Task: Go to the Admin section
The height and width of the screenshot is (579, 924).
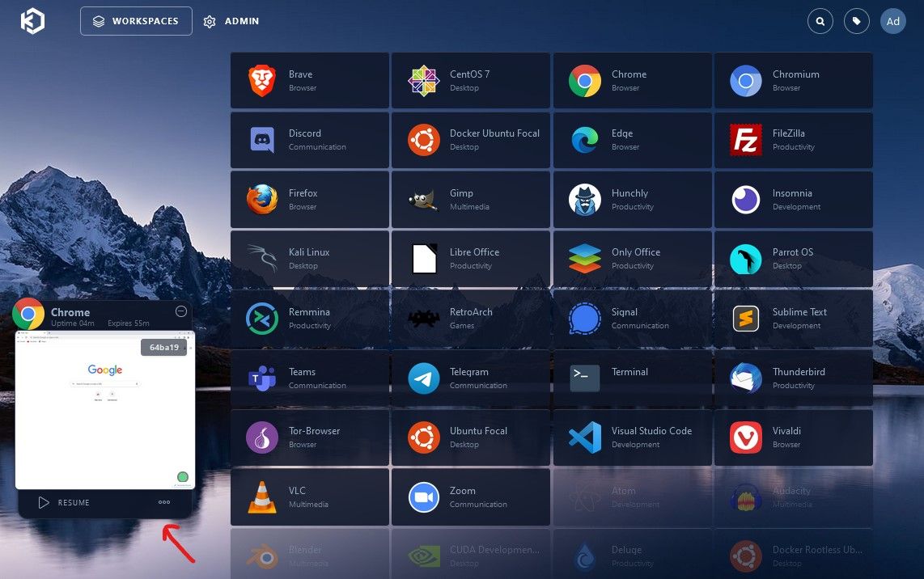Action: click(x=231, y=21)
